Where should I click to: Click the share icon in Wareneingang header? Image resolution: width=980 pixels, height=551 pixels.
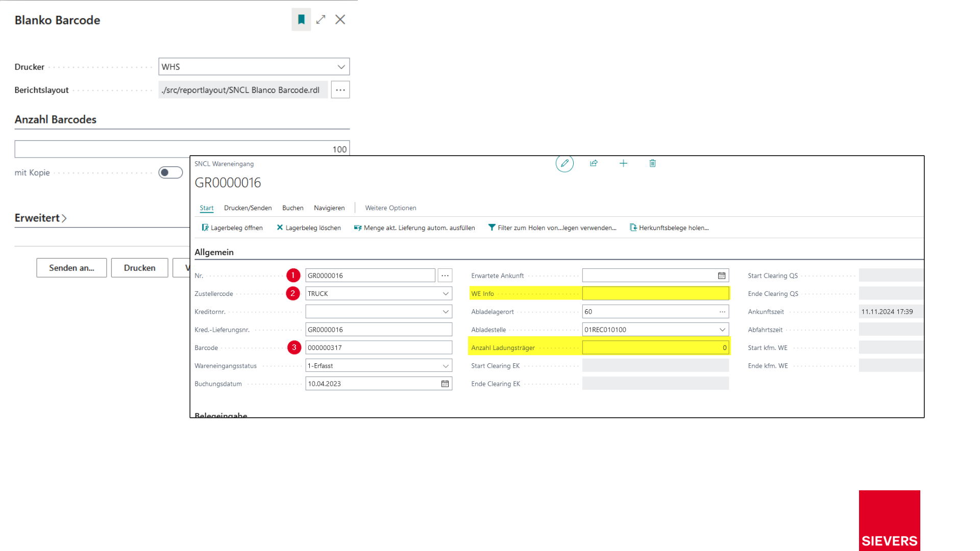[594, 163]
